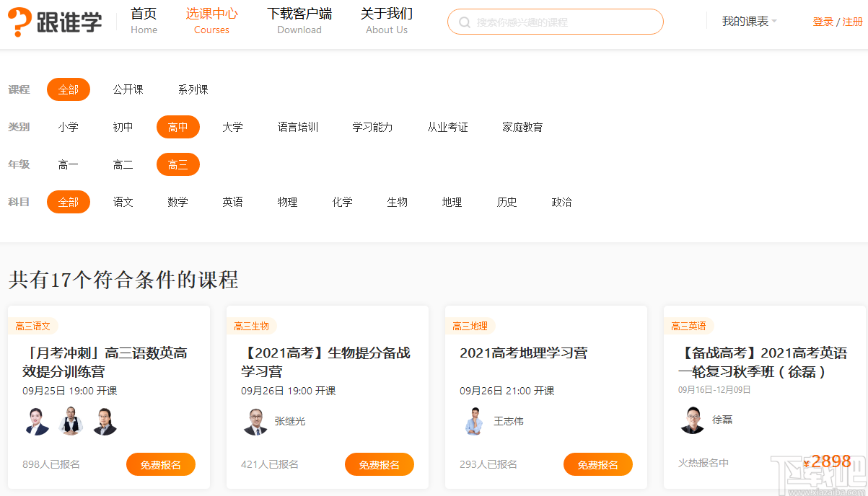The width and height of the screenshot is (868, 496).
Task: Click third teacher avatar in 月考冲刺 card
Action: 105,421
